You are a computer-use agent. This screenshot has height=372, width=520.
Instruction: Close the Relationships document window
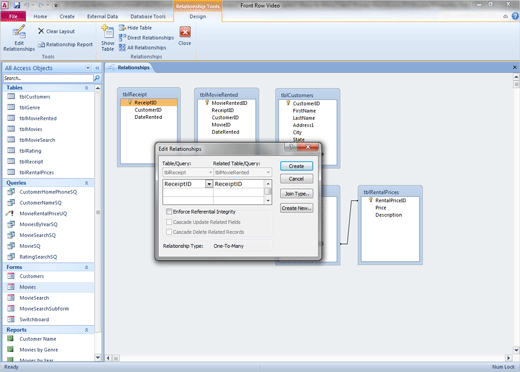coord(515,67)
